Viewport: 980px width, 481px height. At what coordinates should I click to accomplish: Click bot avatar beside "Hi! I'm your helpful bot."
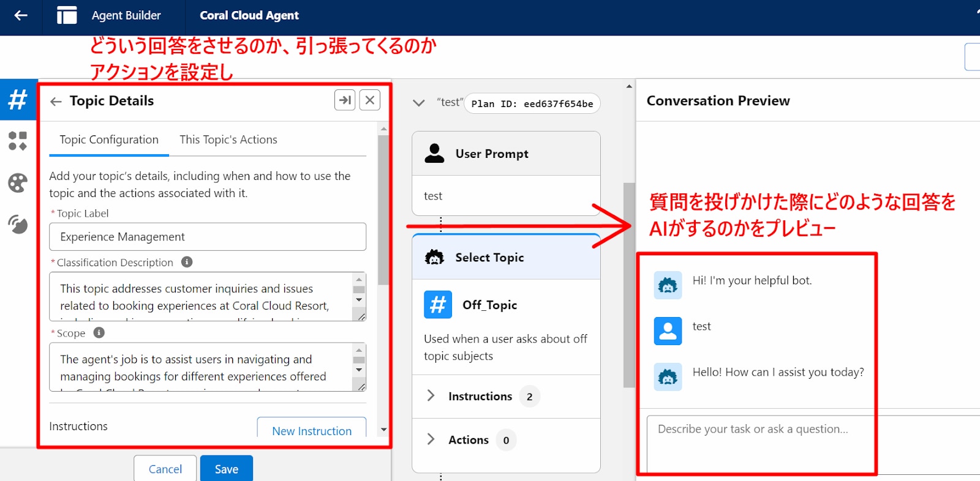click(x=668, y=285)
